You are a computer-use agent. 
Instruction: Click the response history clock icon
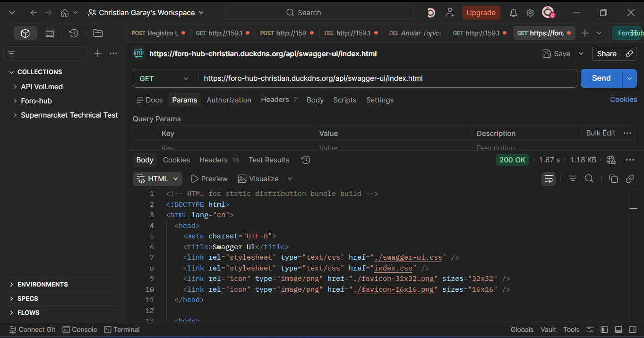coord(306,160)
